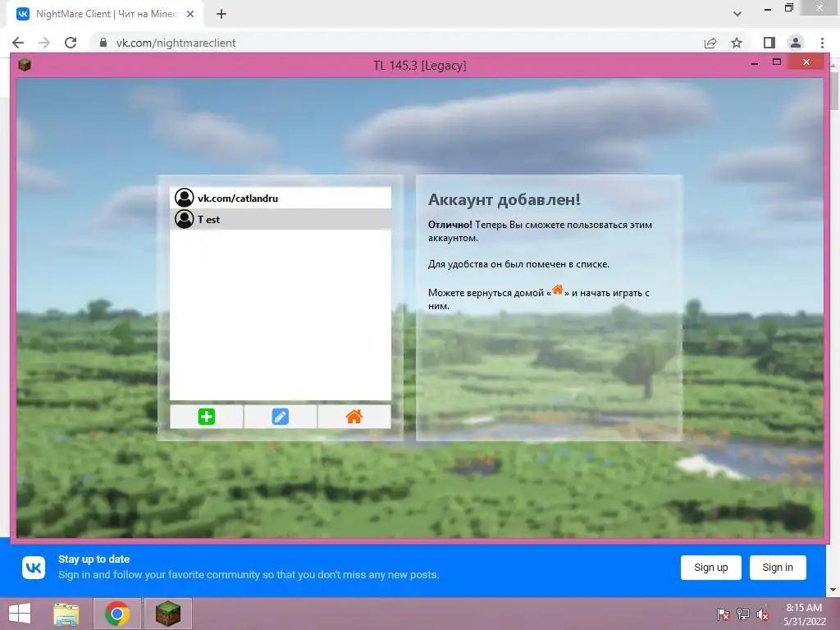The height and width of the screenshot is (630, 840).
Task: Click the orange home button below the account list
Action: pyautogui.click(x=354, y=417)
